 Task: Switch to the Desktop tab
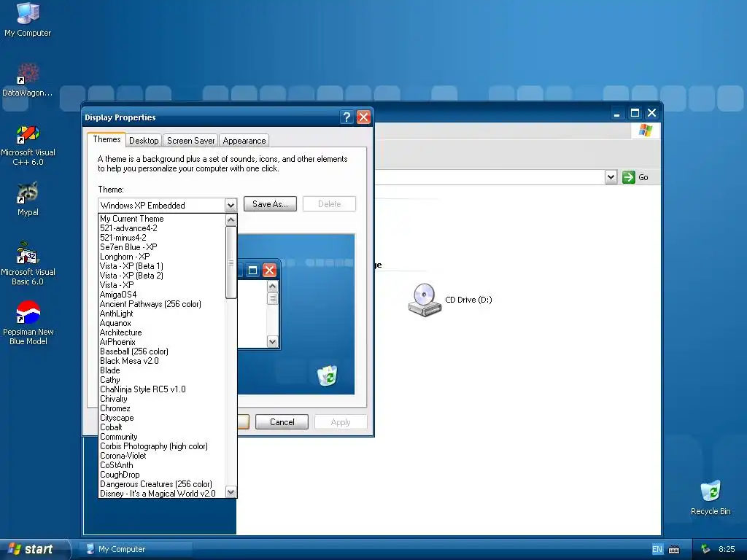click(x=144, y=141)
